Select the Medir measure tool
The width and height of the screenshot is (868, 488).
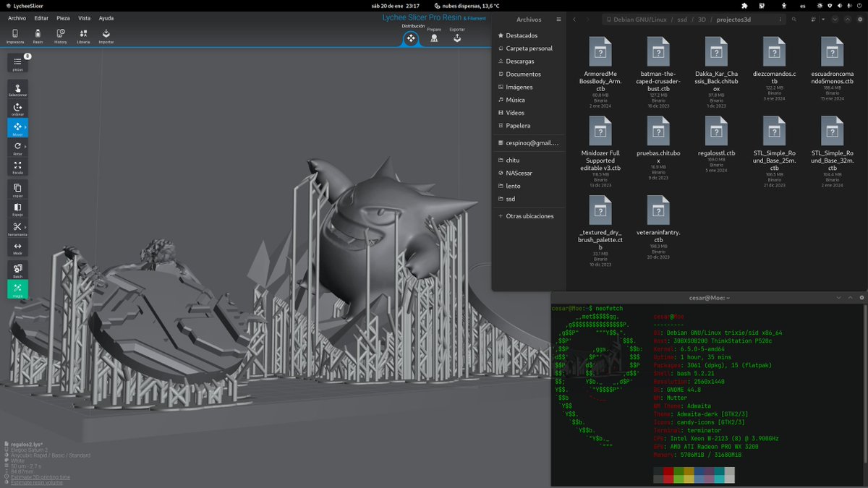pos(17,249)
